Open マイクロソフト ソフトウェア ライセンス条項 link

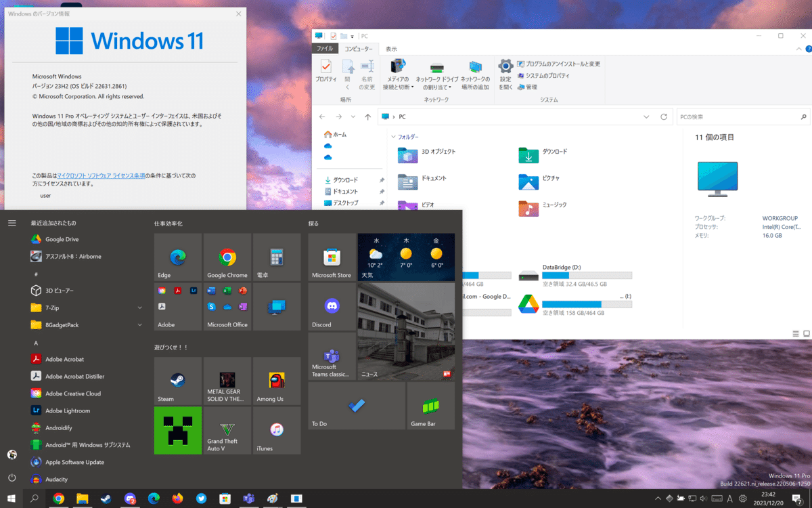[101, 175]
